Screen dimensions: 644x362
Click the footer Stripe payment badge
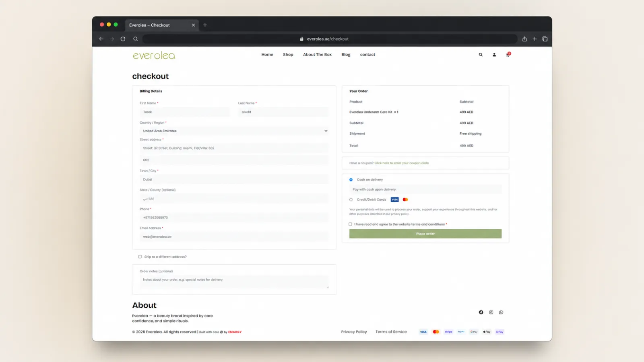pos(448,332)
